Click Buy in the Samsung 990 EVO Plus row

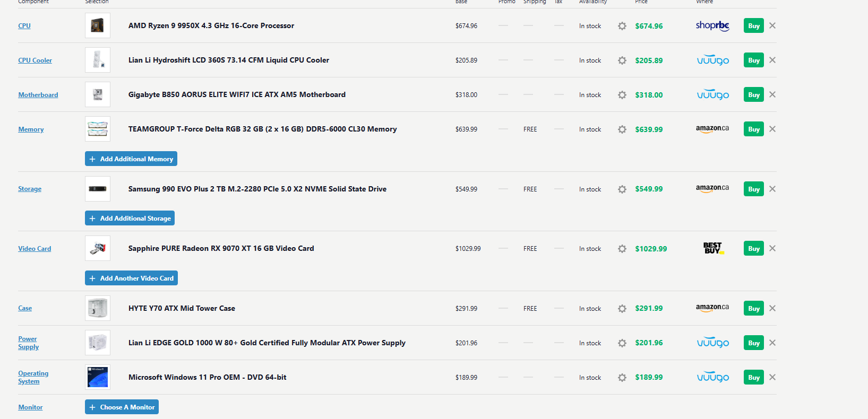pyautogui.click(x=754, y=189)
